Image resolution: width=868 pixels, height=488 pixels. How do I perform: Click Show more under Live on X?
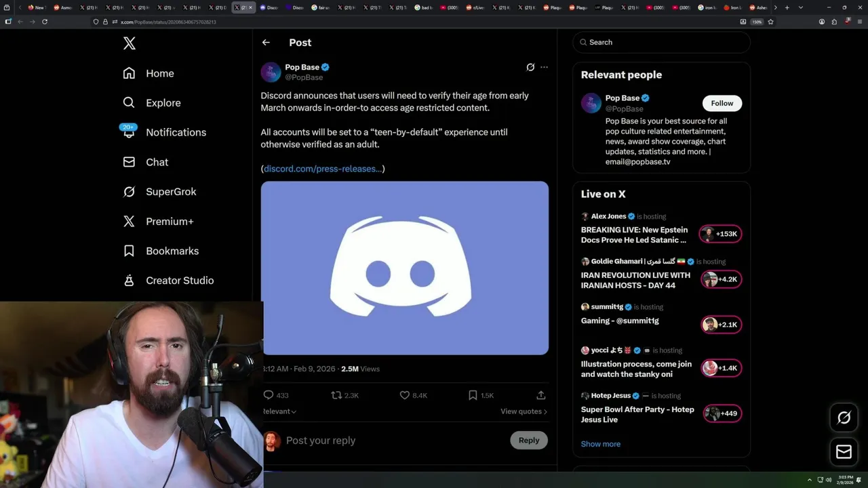click(601, 444)
